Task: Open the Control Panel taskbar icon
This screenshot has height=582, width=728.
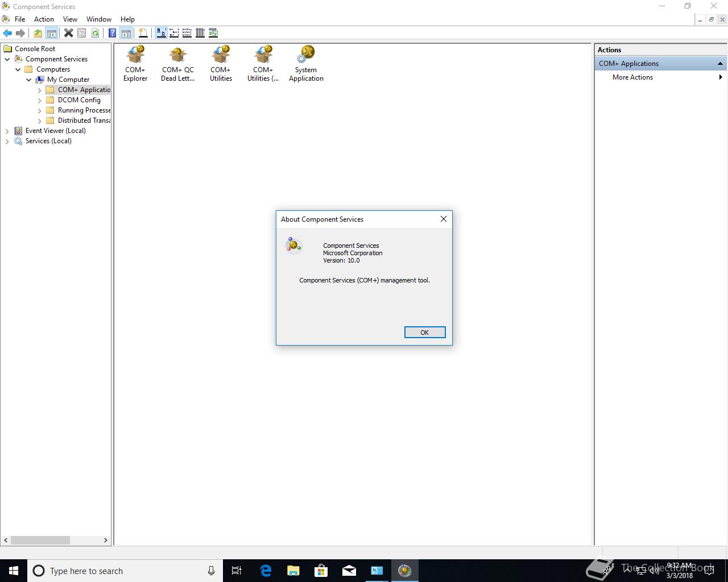Action: 377,571
